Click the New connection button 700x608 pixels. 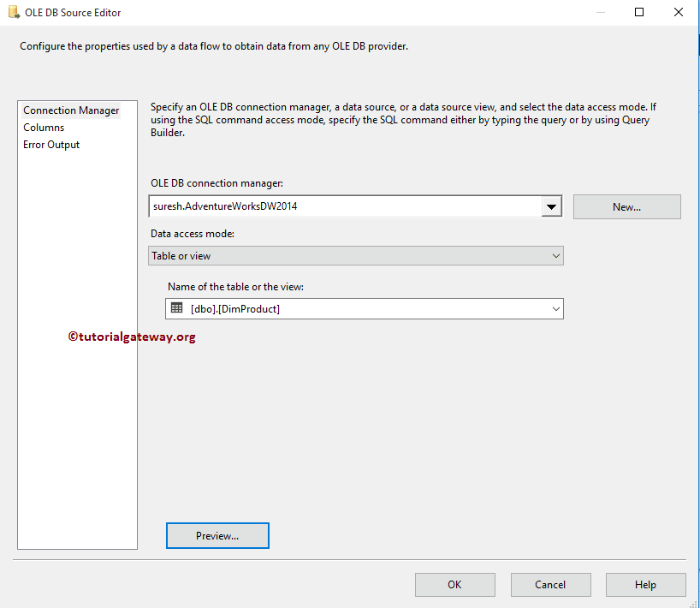[x=626, y=206]
